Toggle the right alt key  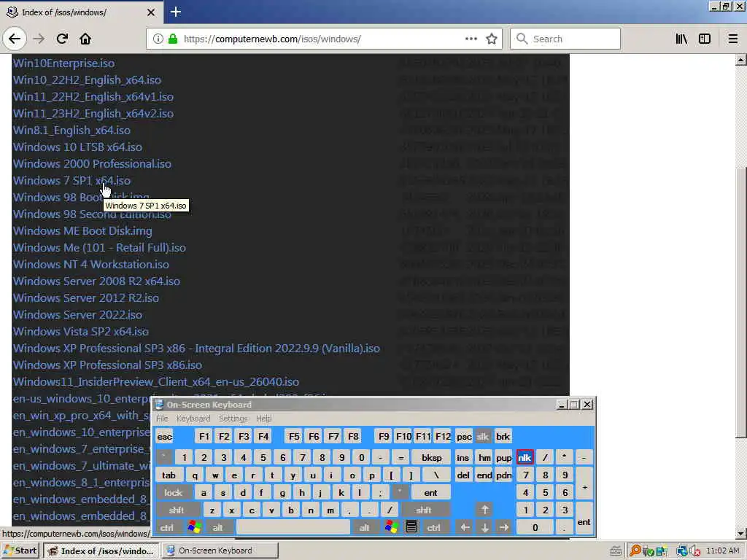pos(365,527)
